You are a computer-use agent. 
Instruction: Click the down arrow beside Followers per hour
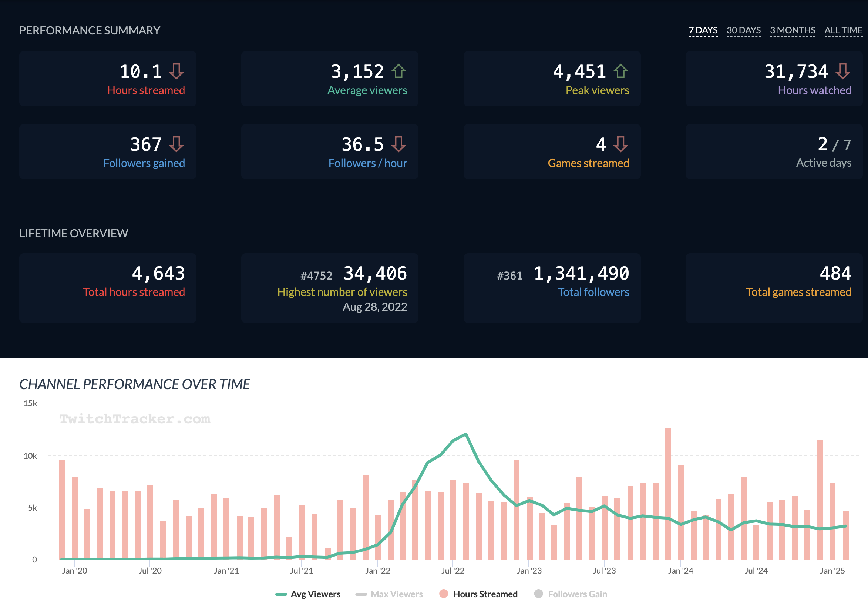398,144
